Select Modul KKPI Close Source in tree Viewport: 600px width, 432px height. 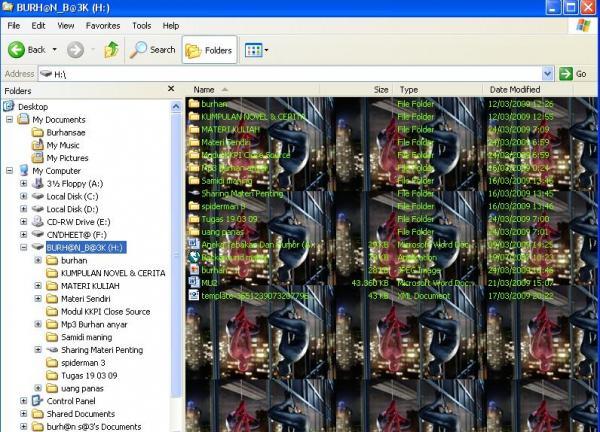pyautogui.click(x=106, y=311)
